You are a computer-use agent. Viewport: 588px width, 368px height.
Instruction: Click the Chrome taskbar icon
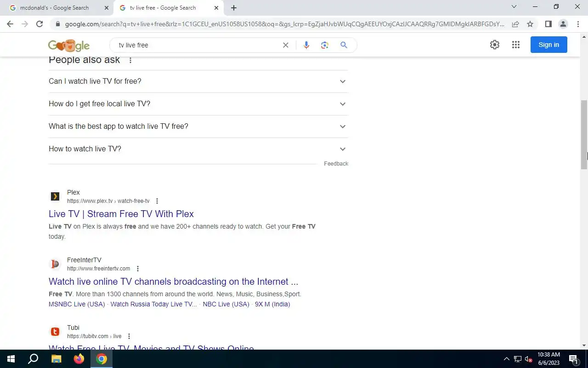coord(102,359)
